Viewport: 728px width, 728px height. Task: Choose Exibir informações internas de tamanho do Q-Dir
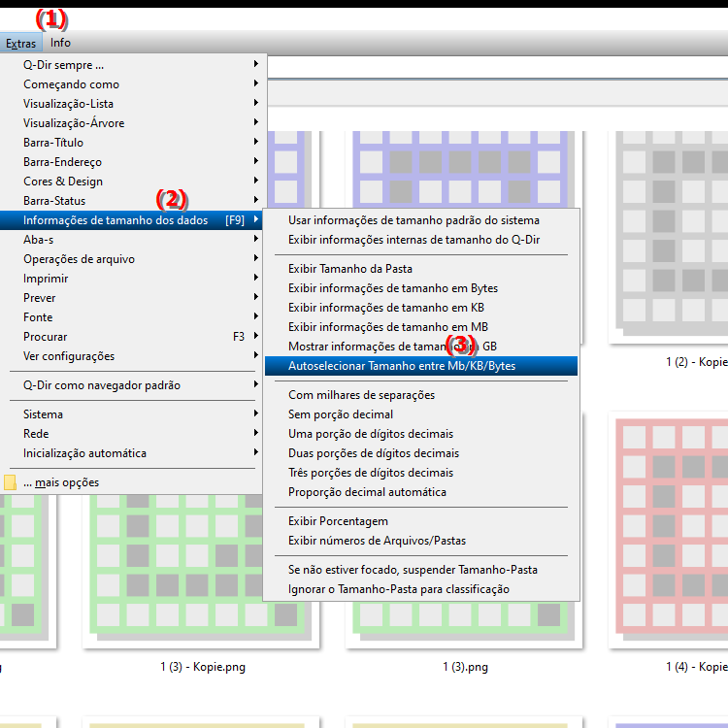click(x=421, y=240)
